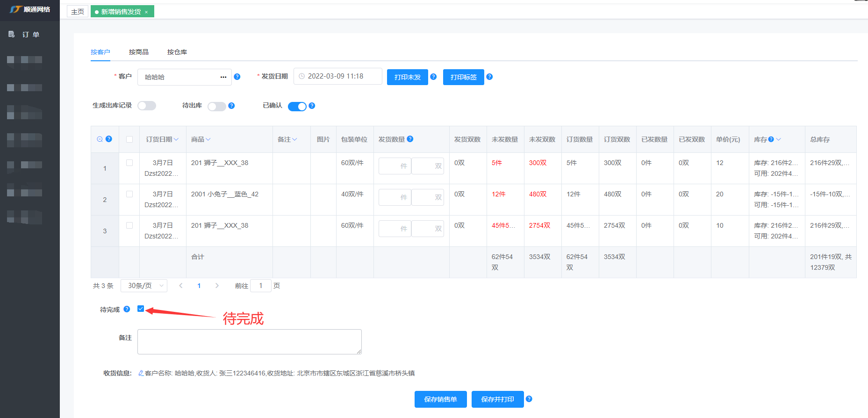
Task: Click the 备注 text area
Action: pos(249,342)
